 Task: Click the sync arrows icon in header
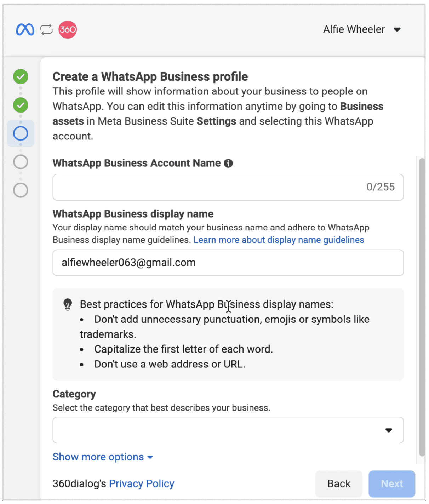(46, 29)
